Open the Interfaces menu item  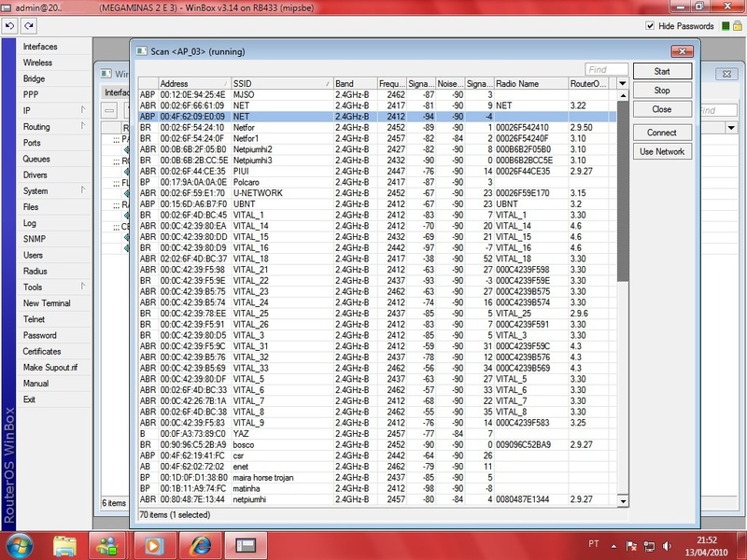40,47
